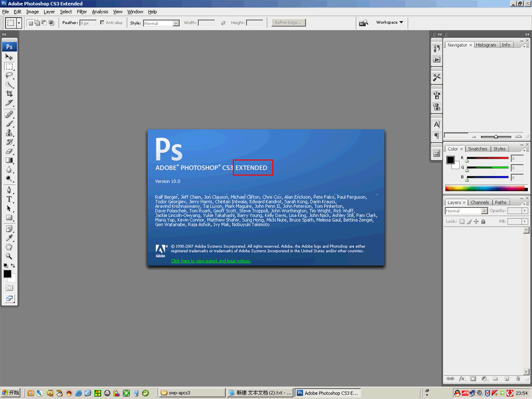Open the Analysis menu

(x=100, y=11)
